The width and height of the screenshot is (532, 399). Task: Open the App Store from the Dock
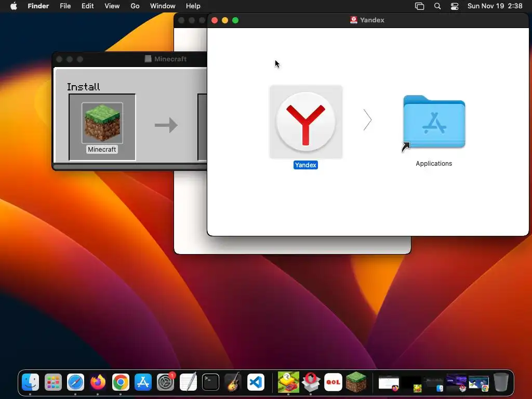(x=143, y=382)
